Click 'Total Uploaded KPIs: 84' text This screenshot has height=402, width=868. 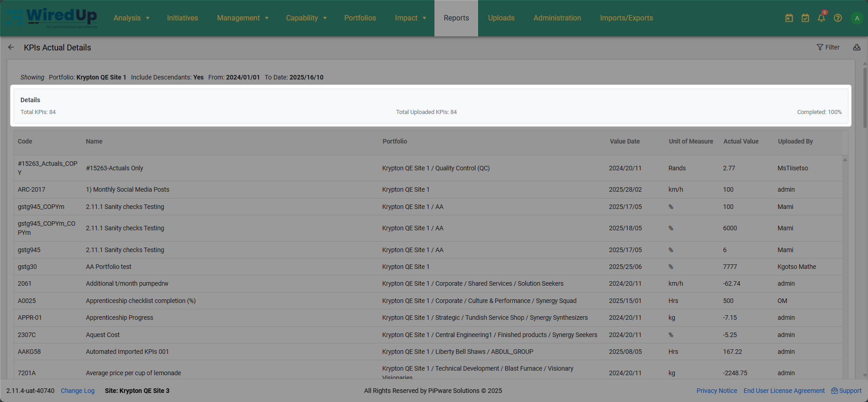[x=426, y=112]
